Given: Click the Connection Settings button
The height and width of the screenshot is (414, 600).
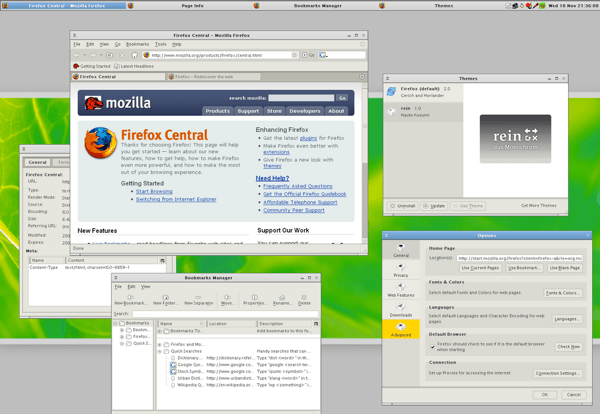Looking at the screenshot, I should click(557, 373).
